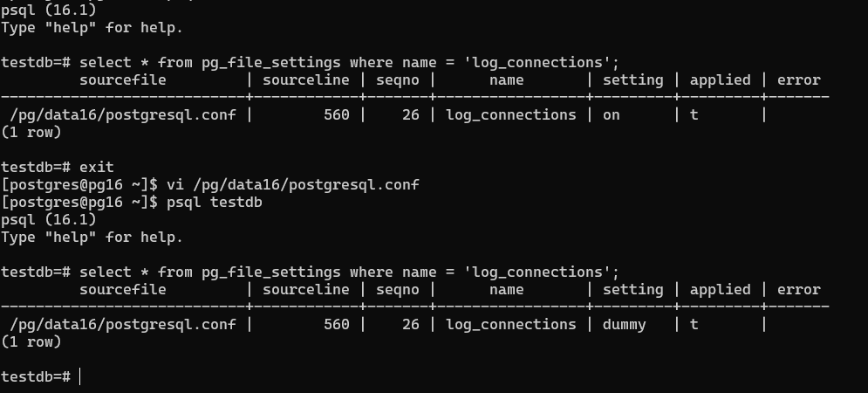Click the 'error' header in first result
Viewport: 868px width, 393px height.
pos(798,79)
